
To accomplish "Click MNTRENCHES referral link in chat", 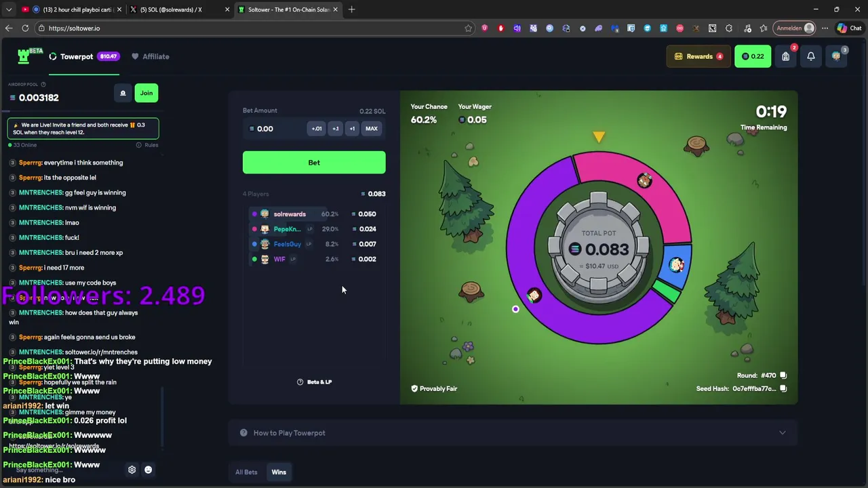I will 101,352.
